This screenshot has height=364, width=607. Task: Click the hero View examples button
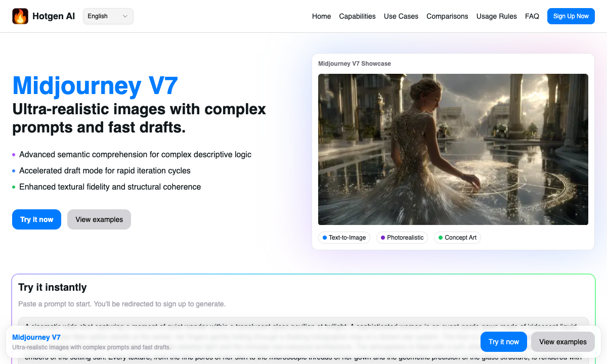point(99,219)
